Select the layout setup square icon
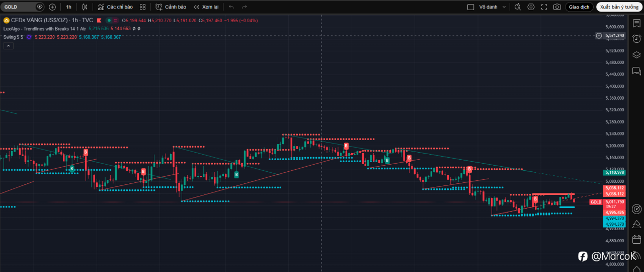The width and height of the screenshot is (644, 272). 471,7
